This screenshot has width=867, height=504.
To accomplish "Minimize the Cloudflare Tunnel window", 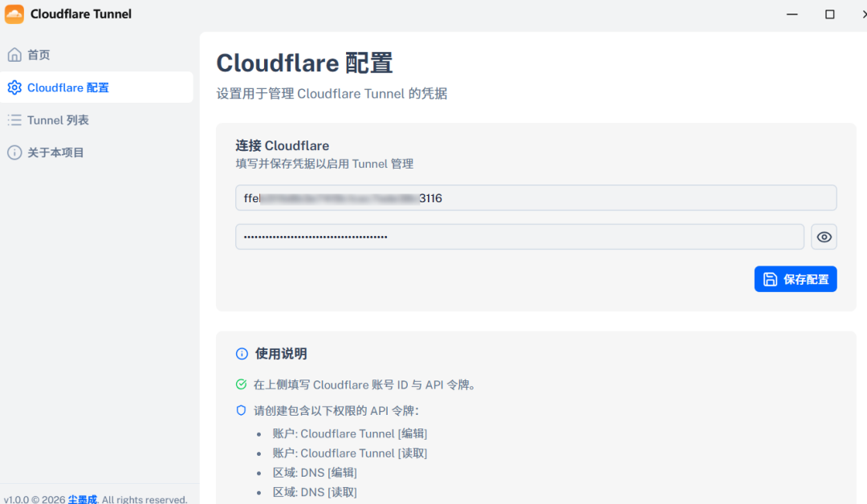I will coord(792,14).
